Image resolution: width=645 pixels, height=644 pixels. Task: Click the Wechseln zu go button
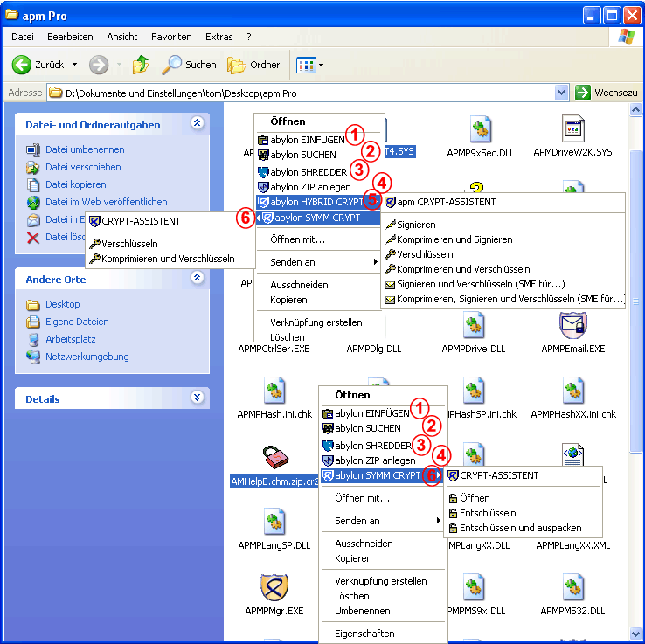[x=607, y=93]
